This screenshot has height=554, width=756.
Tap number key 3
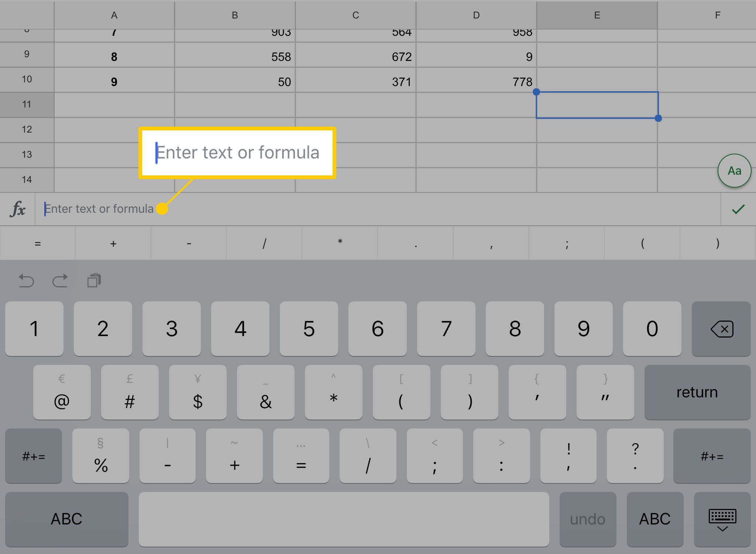coord(172,329)
